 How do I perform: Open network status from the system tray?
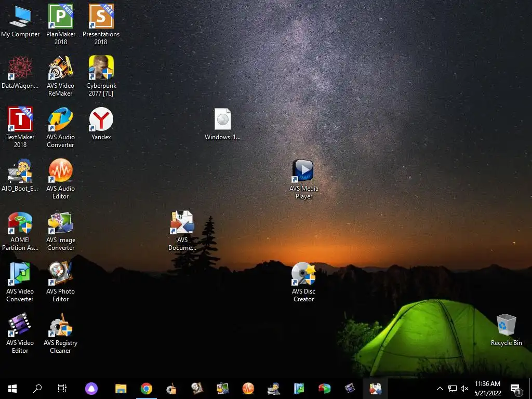pyautogui.click(x=453, y=389)
